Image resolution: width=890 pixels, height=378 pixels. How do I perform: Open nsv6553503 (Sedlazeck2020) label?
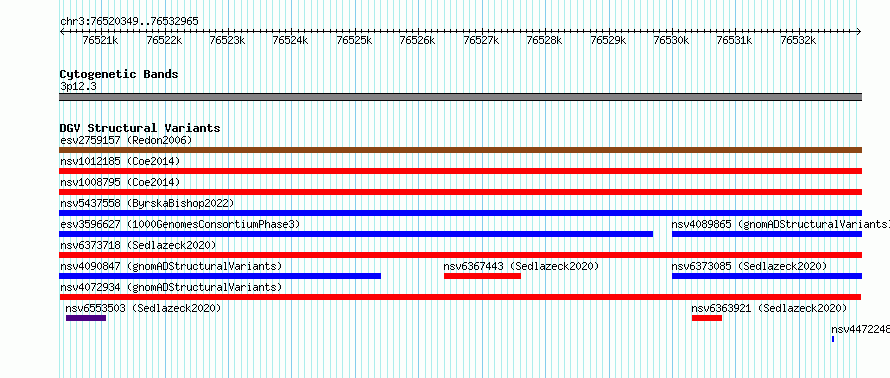[143, 308]
